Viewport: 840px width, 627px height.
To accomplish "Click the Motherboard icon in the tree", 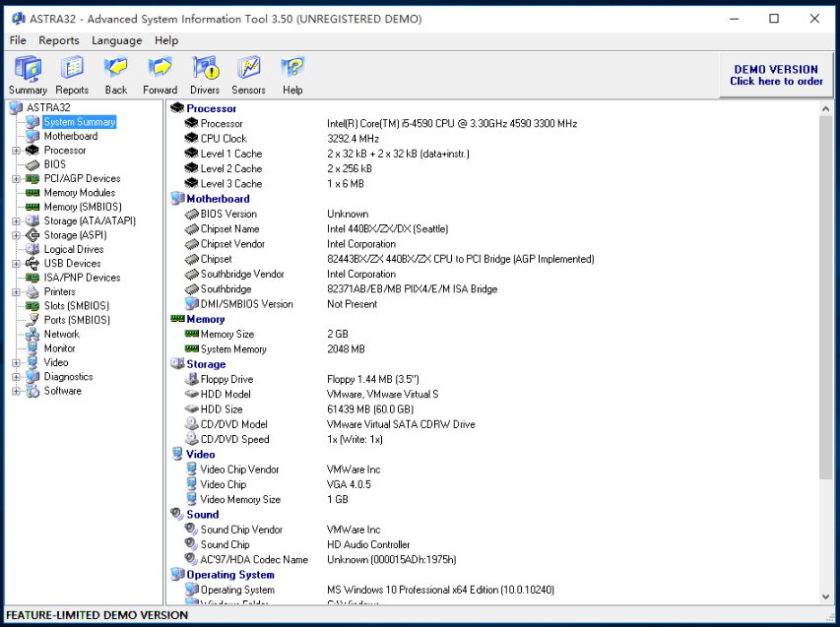I will [32, 136].
